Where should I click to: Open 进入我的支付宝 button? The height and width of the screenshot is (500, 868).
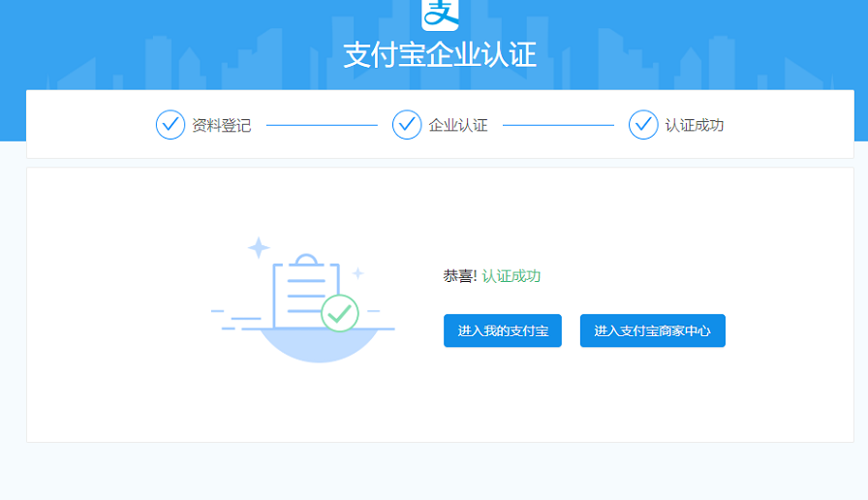pos(503,330)
